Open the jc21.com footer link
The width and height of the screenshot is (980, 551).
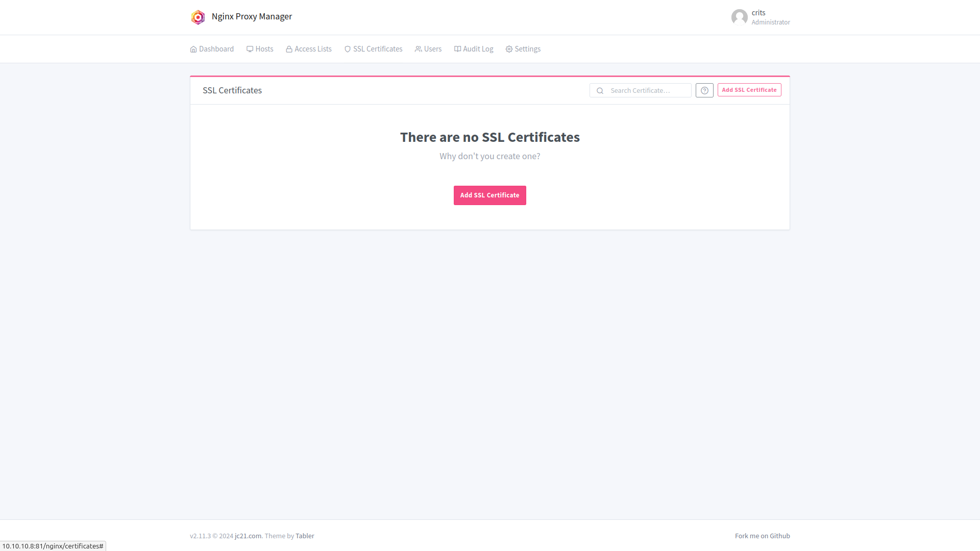[248, 536]
